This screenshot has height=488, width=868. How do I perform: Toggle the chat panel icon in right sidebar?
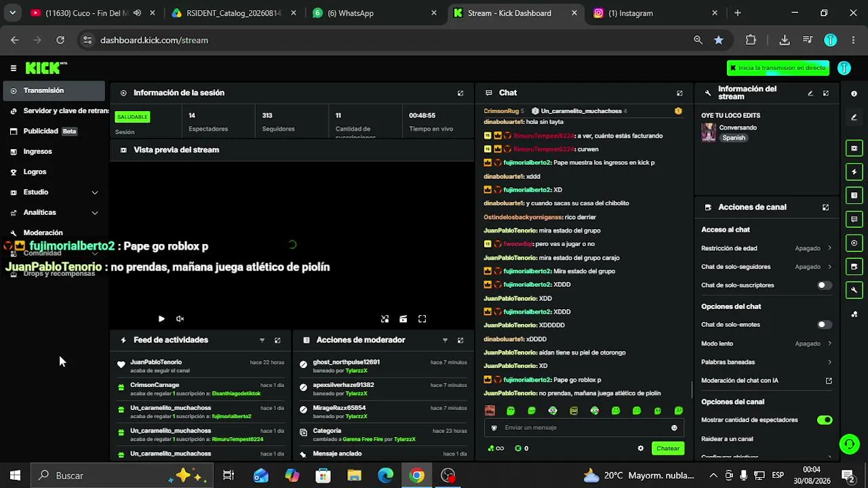coord(854,220)
